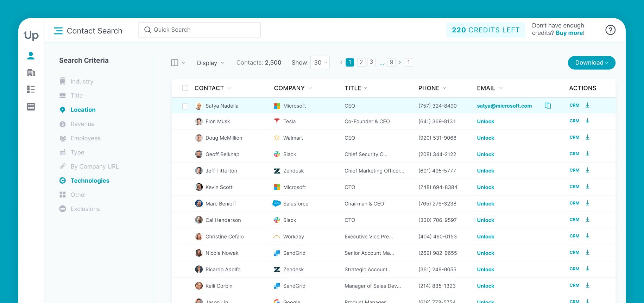Screen dimensions: 644x303
Task: Select the Location search criterion
Action: [x=77, y=110]
